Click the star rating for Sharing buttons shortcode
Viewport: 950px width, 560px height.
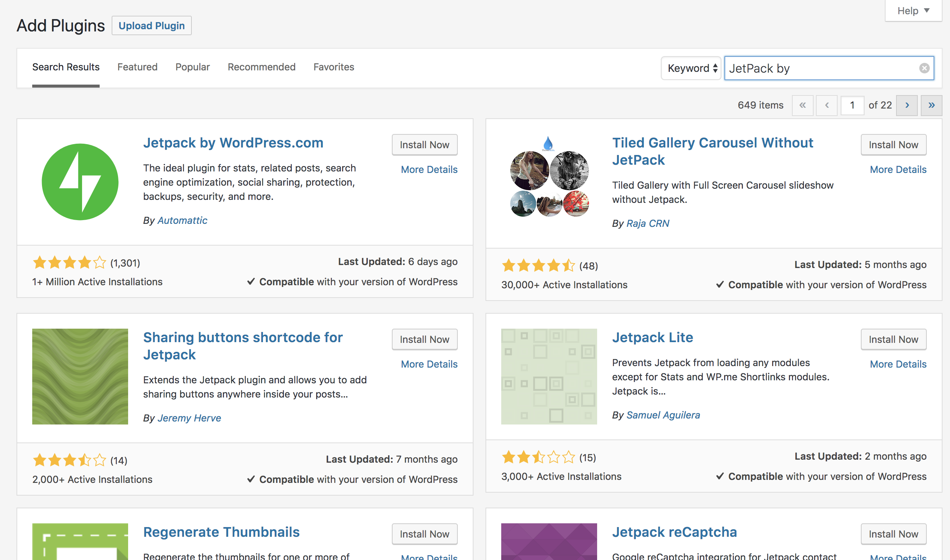[x=69, y=460]
